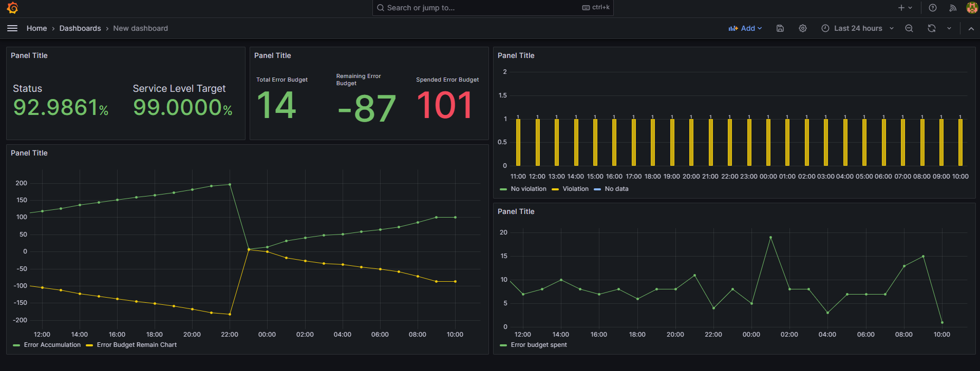The image size is (980, 371).
Task: Toggle the Error budget spent legend series
Action: pyautogui.click(x=539, y=345)
